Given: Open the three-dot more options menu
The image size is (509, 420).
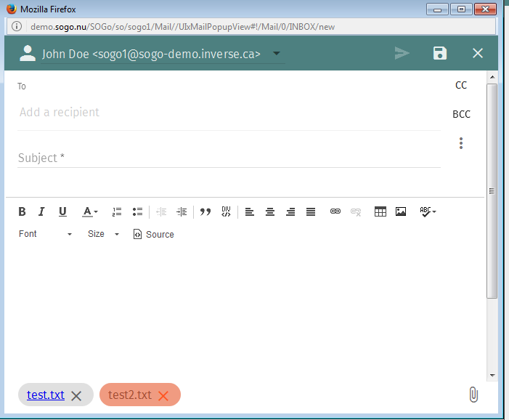Looking at the screenshot, I should pyautogui.click(x=461, y=143).
